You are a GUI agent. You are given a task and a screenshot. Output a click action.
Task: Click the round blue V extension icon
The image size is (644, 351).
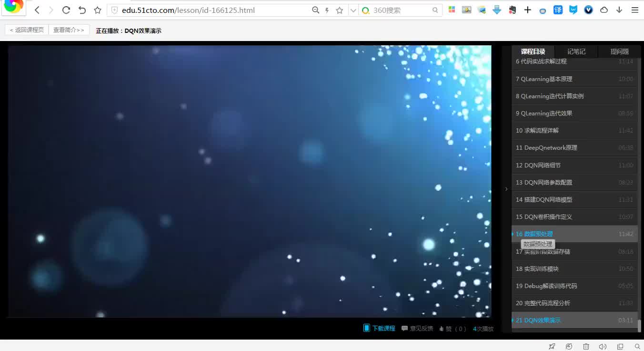588,10
